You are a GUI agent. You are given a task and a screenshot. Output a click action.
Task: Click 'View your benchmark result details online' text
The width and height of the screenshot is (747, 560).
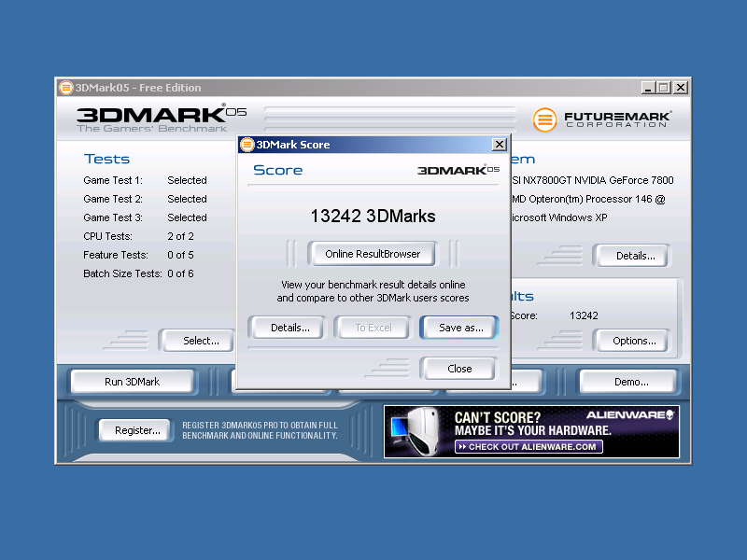pyautogui.click(x=373, y=285)
